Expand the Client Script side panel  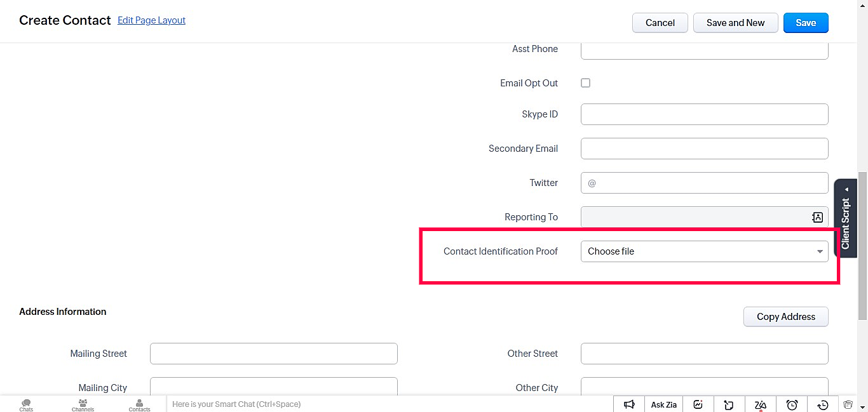click(x=845, y=219)
